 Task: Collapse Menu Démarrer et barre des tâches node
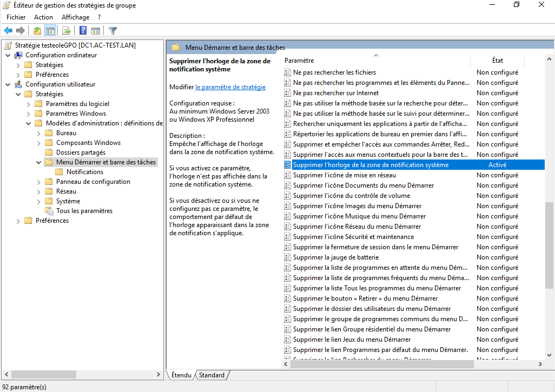coord(39,162)
